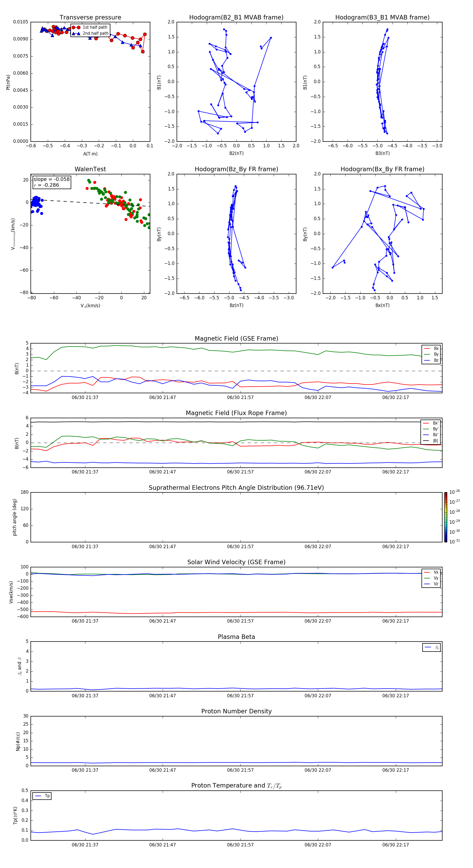Click the Vx legend entry in velocity plot
The height and width of the screenshot is (868, 473).
coord(431,573)
